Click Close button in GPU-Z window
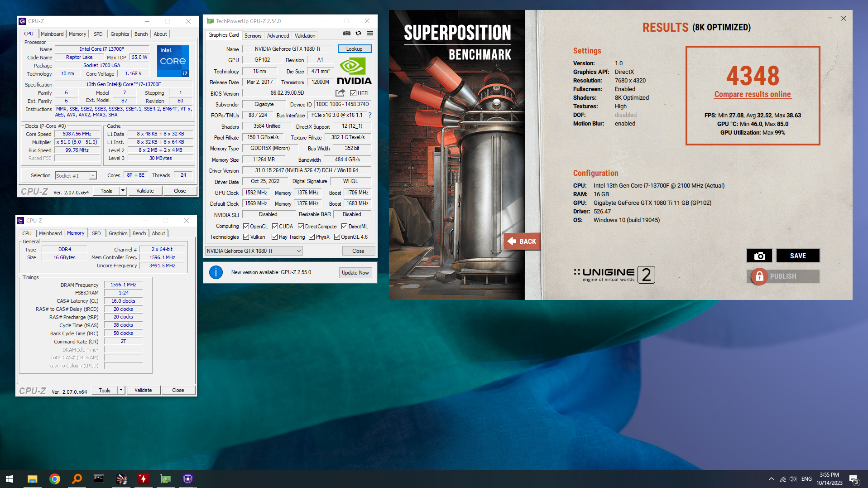The image size is (868, 488). click(x=358, y=251)
